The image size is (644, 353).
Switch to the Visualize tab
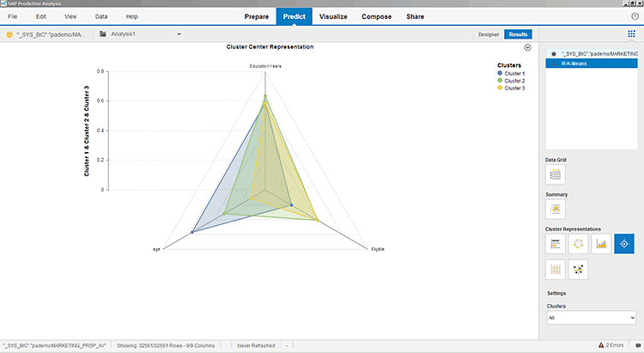tap(333, 17)
